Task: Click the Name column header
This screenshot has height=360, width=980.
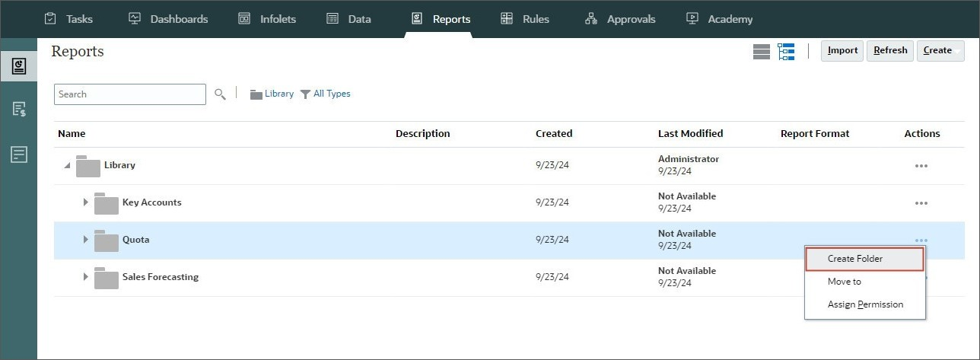Action: 72,133
